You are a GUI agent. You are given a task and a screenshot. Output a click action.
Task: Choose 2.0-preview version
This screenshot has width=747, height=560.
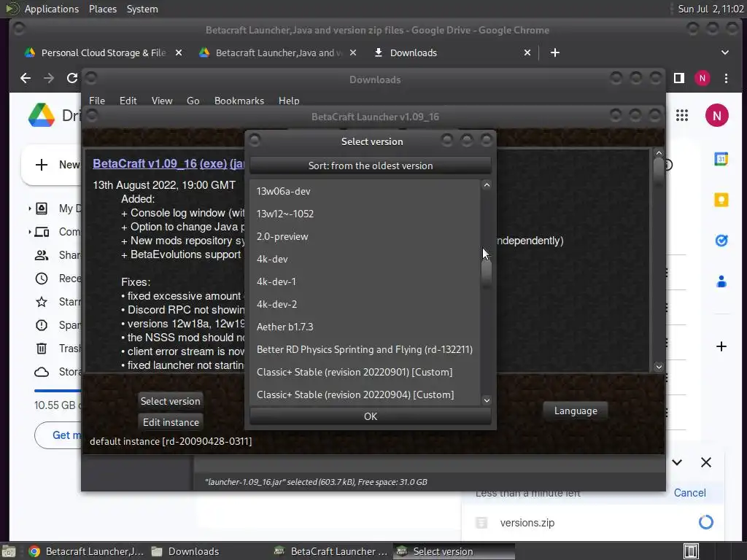pos(365,236)
